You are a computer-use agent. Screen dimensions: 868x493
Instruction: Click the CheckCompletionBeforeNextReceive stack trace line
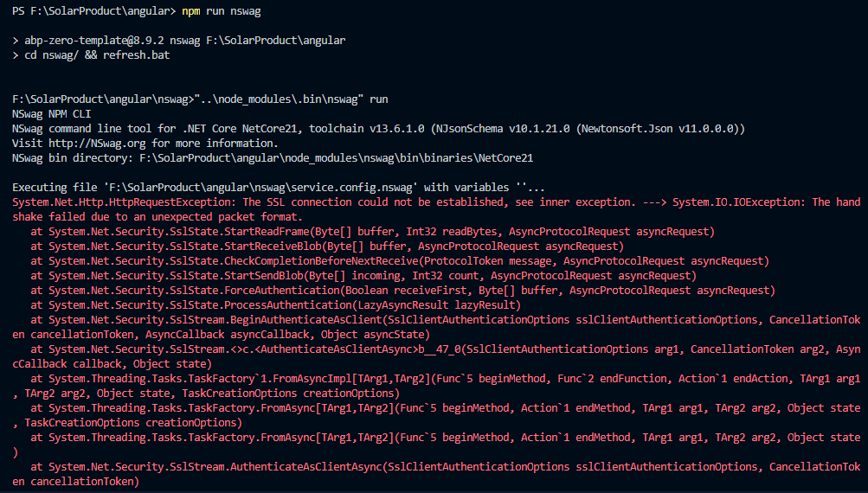coord(400,260)
